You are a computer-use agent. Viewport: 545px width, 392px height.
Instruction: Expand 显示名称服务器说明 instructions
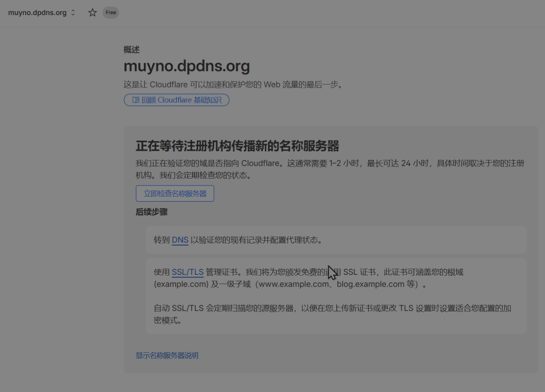[x=167, y=356]
